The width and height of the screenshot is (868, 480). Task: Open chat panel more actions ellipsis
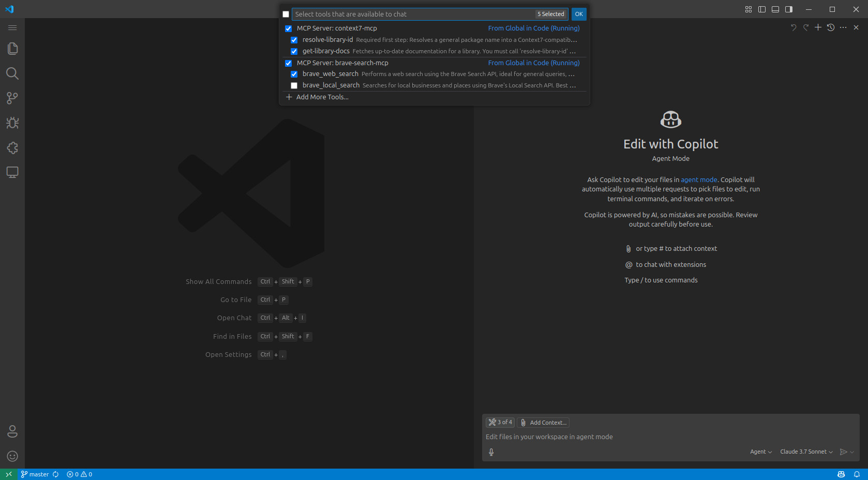click(843, 27)
